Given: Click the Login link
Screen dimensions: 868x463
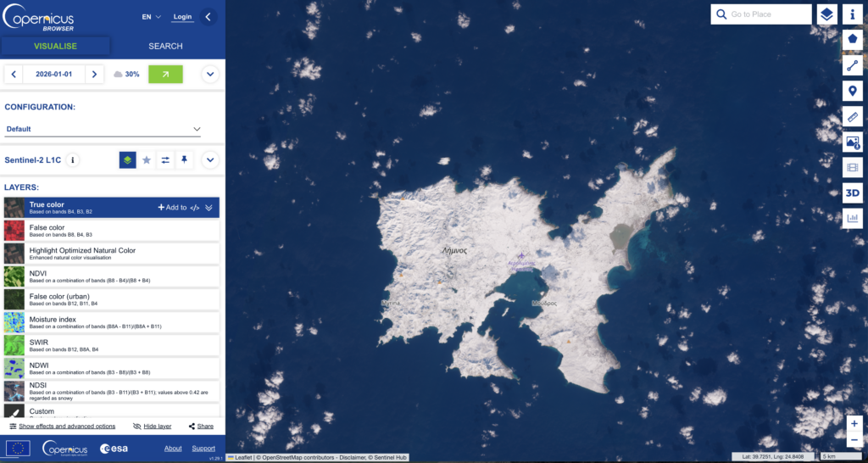Looking at the screenshot, I should pos(182,17).
